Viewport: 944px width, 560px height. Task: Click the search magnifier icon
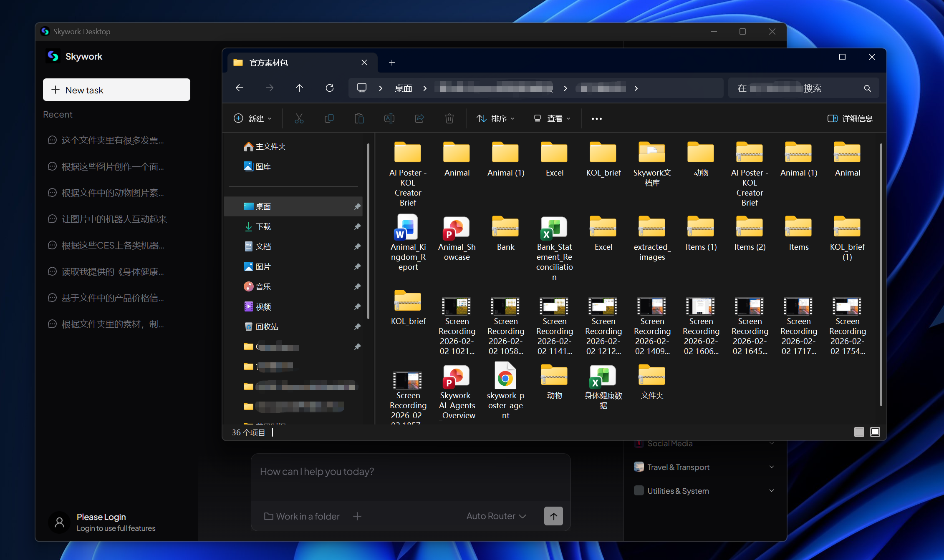tap(867, 88)
